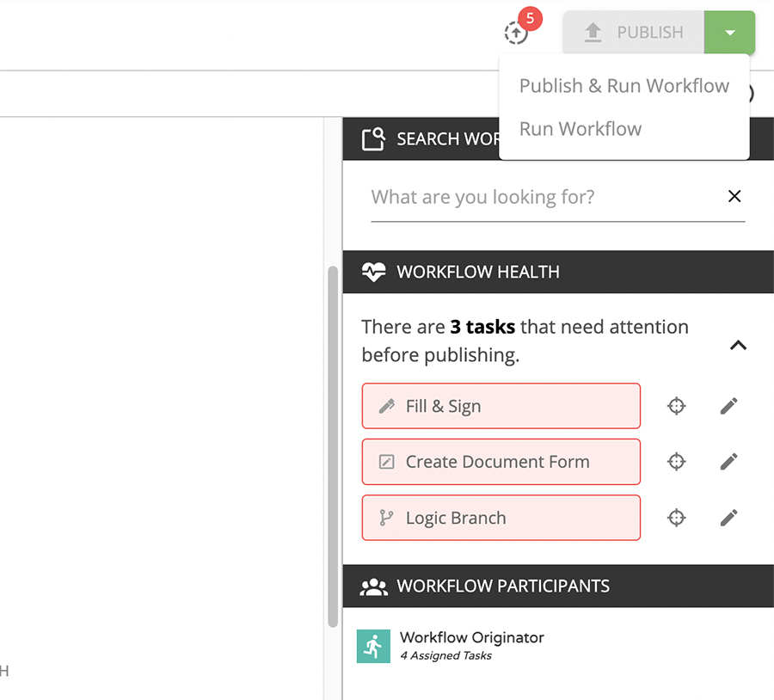Open pencil editor for Create Document Form
Viewport: 774px width, 700px height.
[x=728, y=461]
